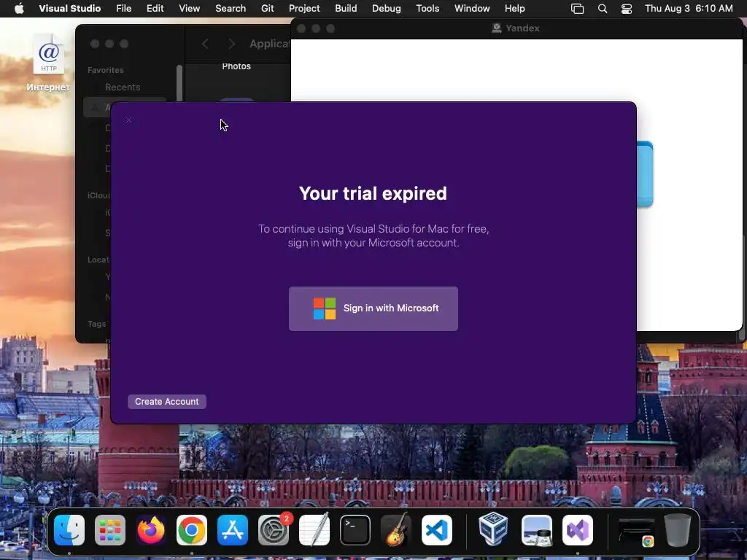
Task: Open the Help menu
Action: 514,8
